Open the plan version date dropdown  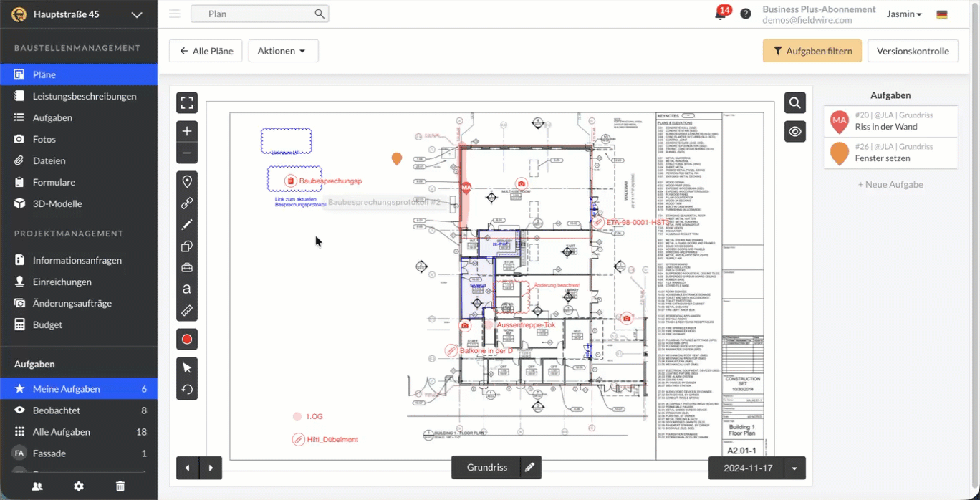(794, 468)
